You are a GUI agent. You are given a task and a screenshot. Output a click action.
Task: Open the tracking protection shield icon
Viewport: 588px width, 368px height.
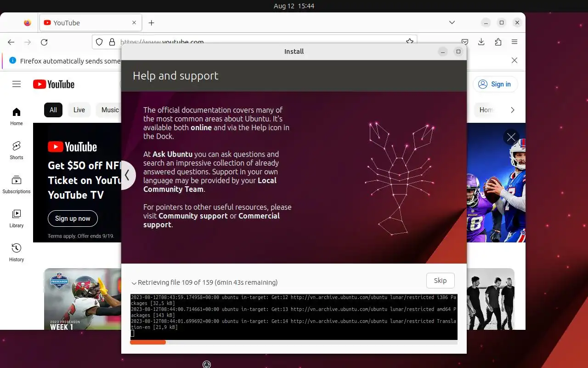pyautogui.click(x=99, y=42)
